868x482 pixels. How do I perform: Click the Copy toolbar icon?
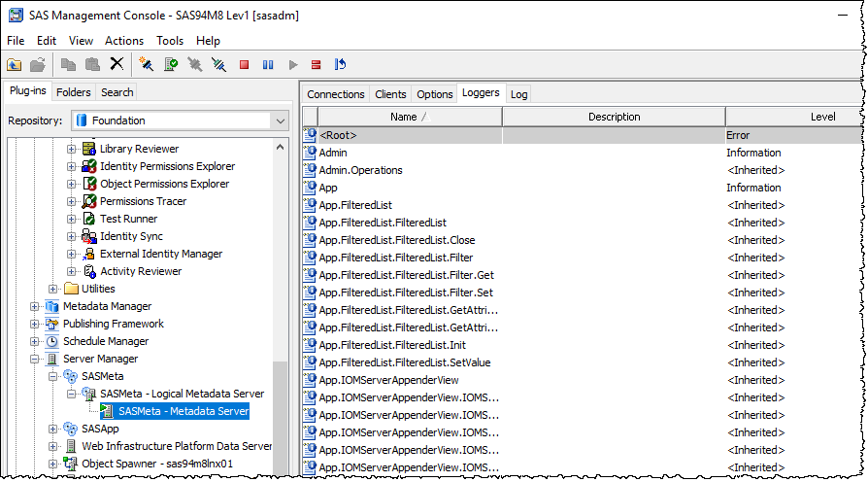68,65
